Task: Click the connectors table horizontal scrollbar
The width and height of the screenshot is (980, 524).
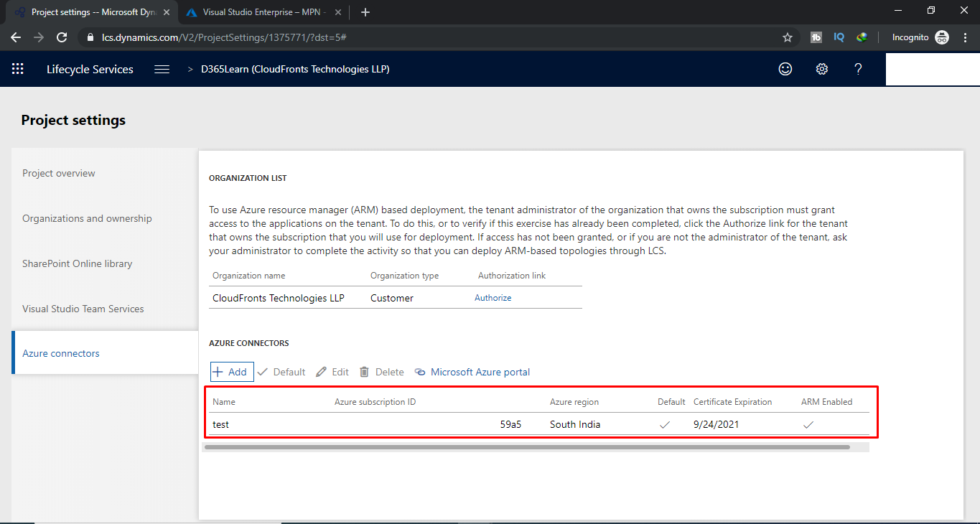Action: click(x=527, y=446)
